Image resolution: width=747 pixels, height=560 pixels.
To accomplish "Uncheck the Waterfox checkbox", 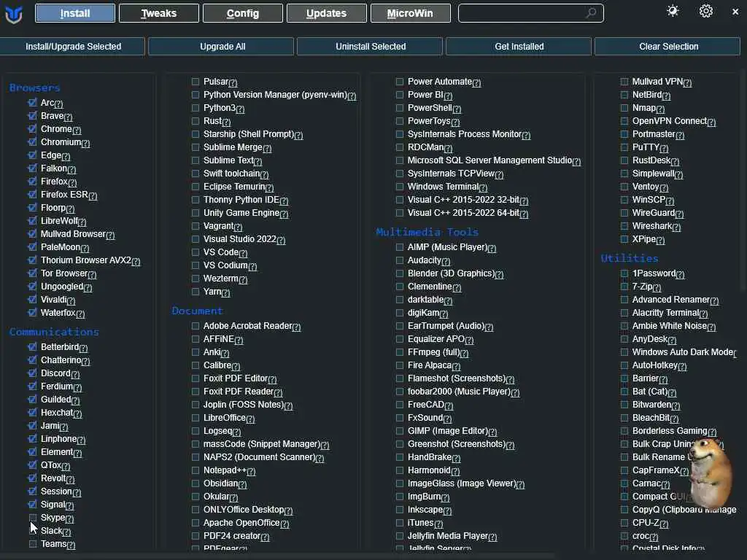I will tap(32, 312).
